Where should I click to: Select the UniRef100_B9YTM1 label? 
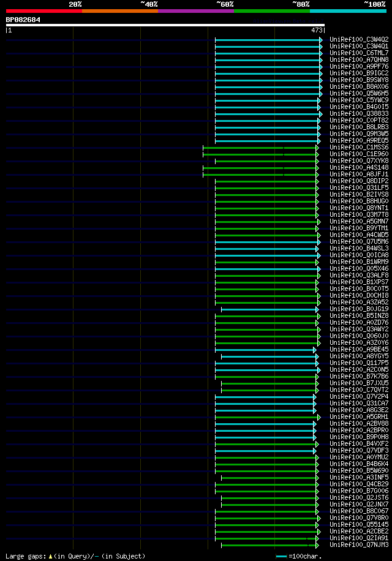[359, 228]
